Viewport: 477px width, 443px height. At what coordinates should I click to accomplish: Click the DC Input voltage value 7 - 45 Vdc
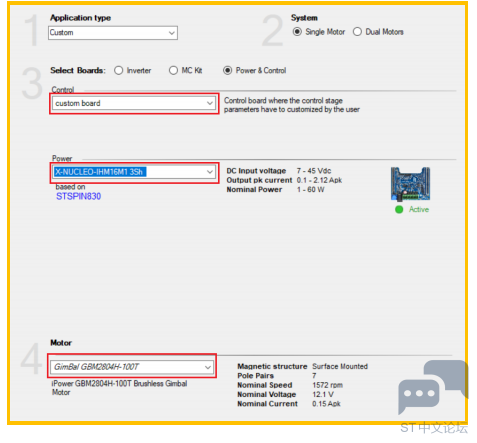[x=314, y=171]
